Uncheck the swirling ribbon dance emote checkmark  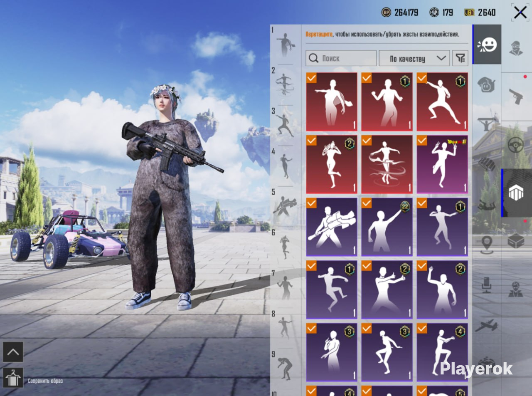coord(367,141)
